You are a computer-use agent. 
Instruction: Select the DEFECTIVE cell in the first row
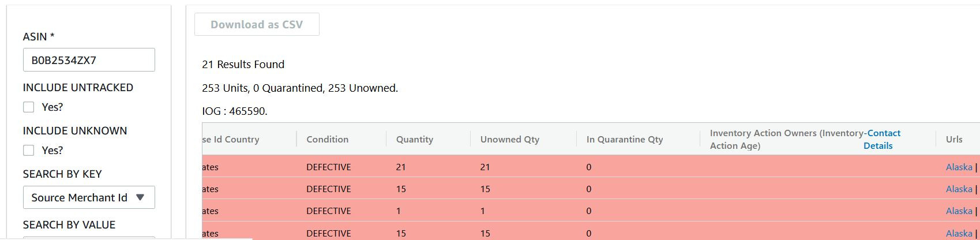pyautogui.click(x=328, y=167)
